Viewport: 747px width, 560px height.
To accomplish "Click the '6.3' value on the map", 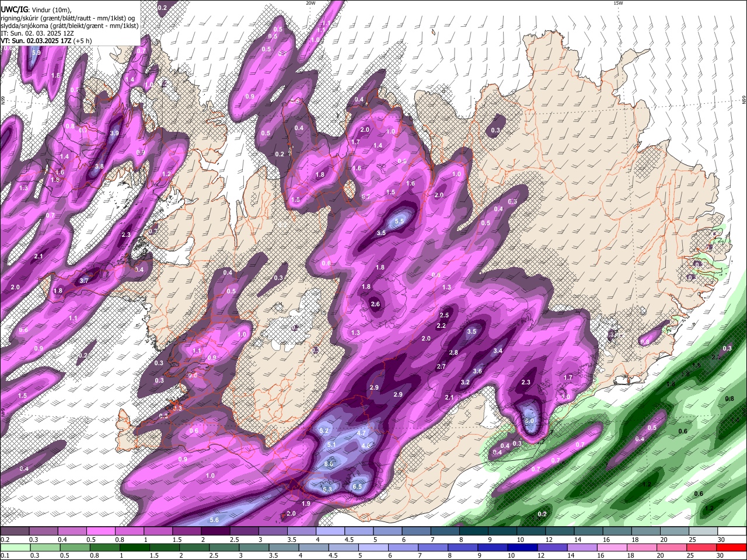I will (327, 489).
